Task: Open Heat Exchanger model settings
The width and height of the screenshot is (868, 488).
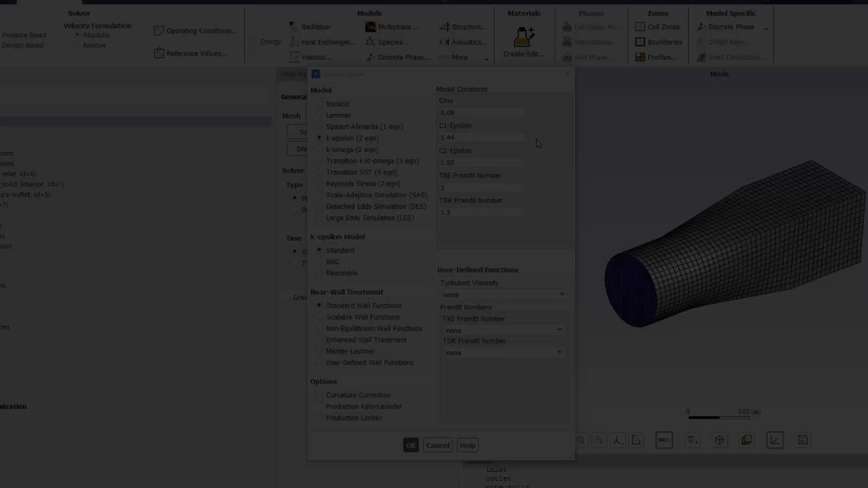Action: [x=322, y=42]
